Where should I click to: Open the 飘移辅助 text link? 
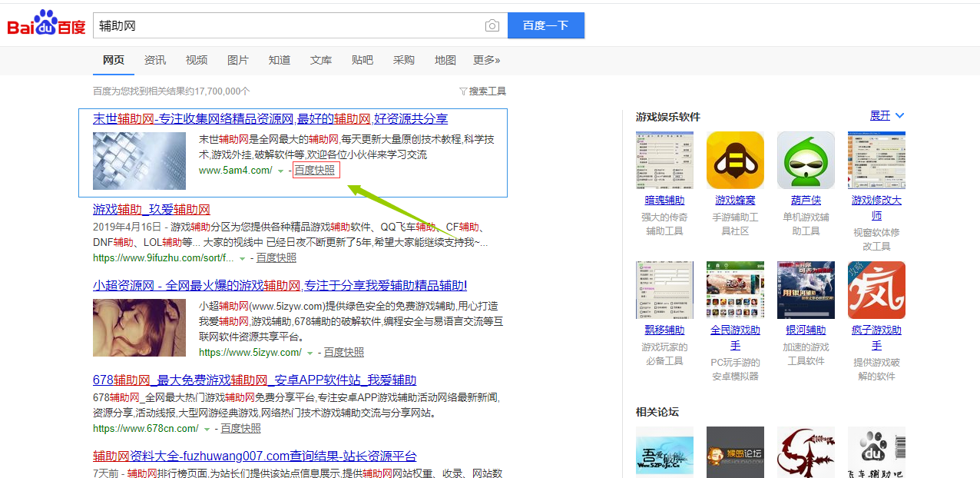[664, 330]
